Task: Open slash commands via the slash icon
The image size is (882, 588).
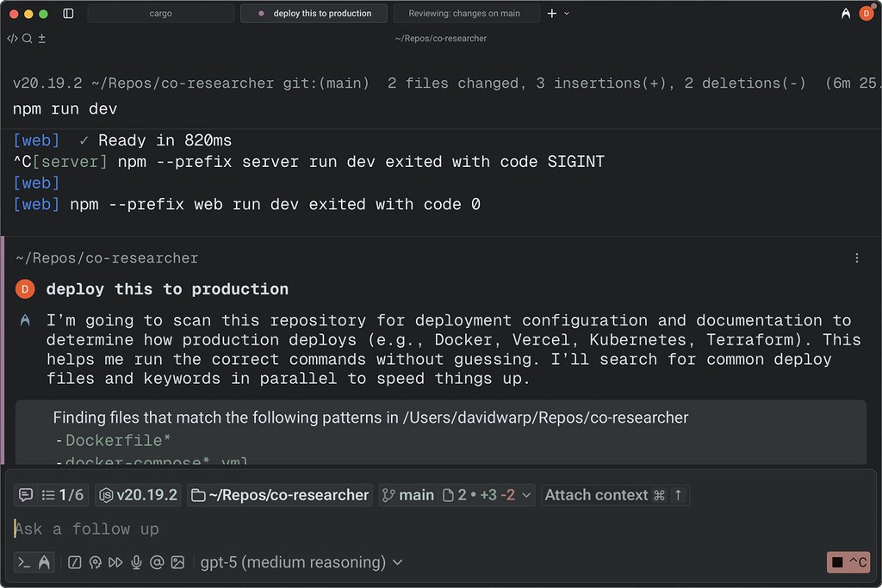Action: (x=74, y=561)
